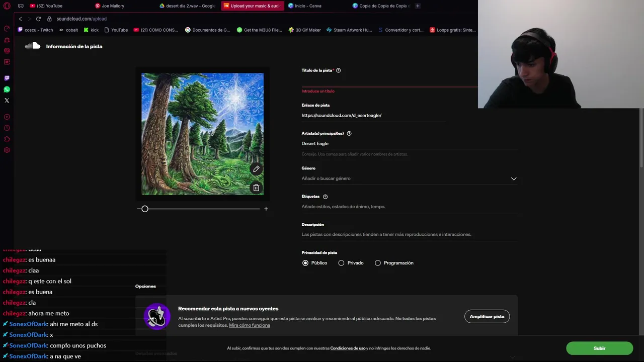
Task: Click the Añadir o buscar género field
Action: (x=409, y=178)
